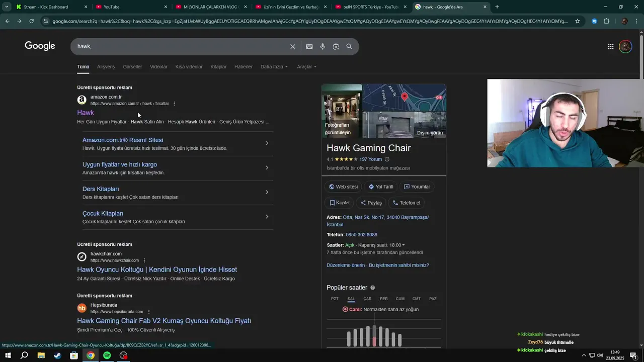
Task: Open the 197 Yorum reviews link
Action: tap(371, 159)
